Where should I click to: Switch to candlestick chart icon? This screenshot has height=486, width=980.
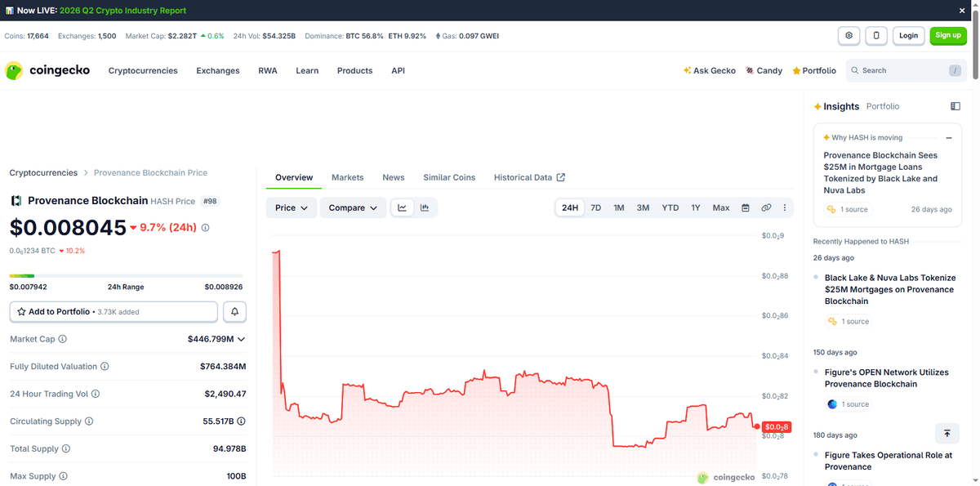425,207
